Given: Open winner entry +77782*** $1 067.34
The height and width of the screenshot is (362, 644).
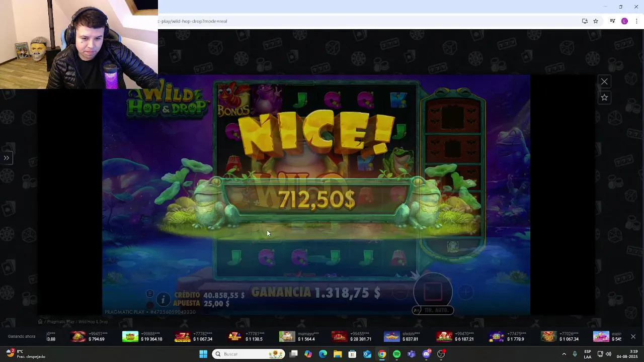Looking at the screenshot, I should pos(194,336).
